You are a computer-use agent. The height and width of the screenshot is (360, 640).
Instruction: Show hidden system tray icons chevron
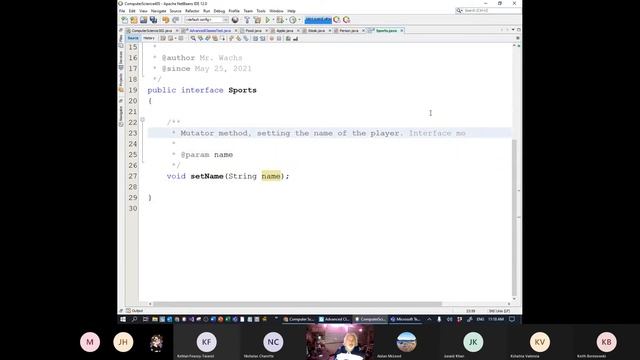pos(429,319)
